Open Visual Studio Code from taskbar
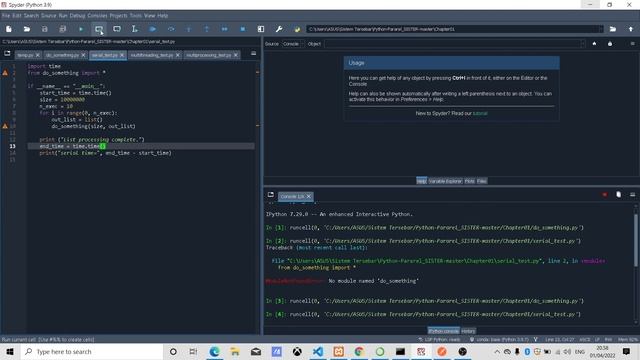Viewport: 640px width, 360px height. tap(318, 351)
